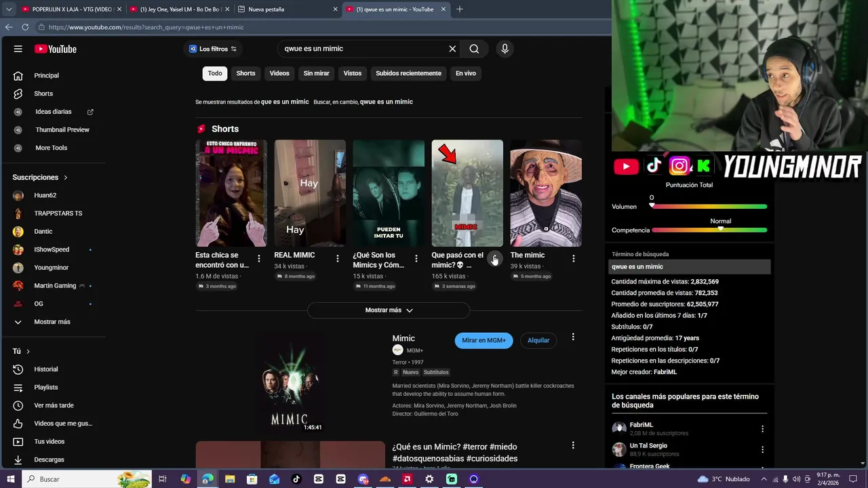Viewport: 868px width, 488px height.
Task: Open Los filtros search filters
Action: click(x=213, y=49)
